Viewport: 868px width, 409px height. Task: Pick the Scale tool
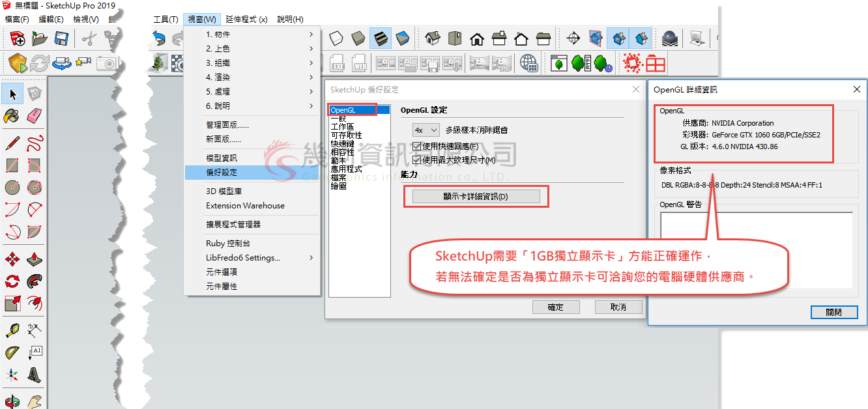click(x=12, y=304)
